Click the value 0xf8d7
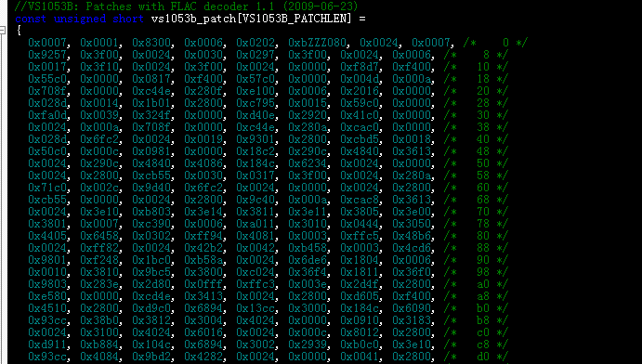 pyautogui.click(x=360, y=67)
